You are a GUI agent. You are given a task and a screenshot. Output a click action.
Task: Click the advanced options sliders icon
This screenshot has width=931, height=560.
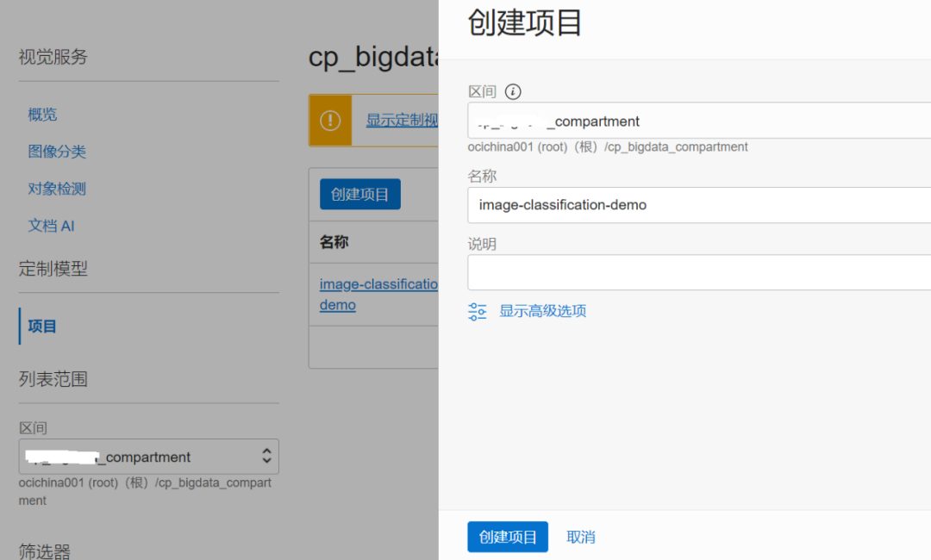click(x=478, y=311)
